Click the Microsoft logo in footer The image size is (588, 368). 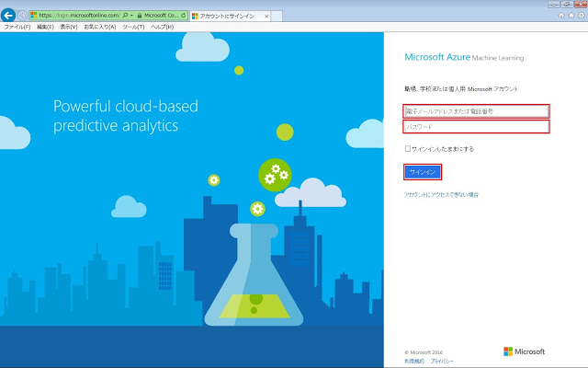tap(524, 351)
